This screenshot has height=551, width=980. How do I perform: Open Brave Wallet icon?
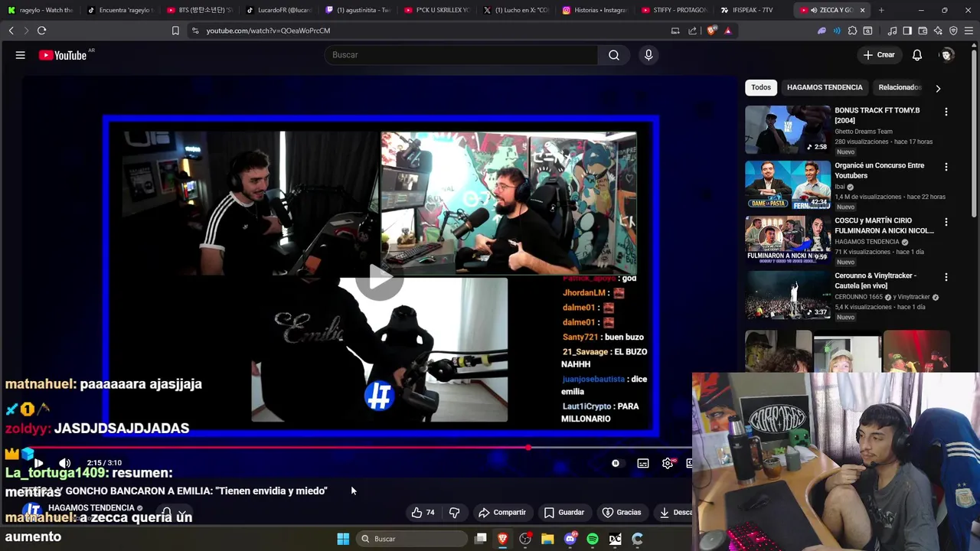tap(923, 31)
